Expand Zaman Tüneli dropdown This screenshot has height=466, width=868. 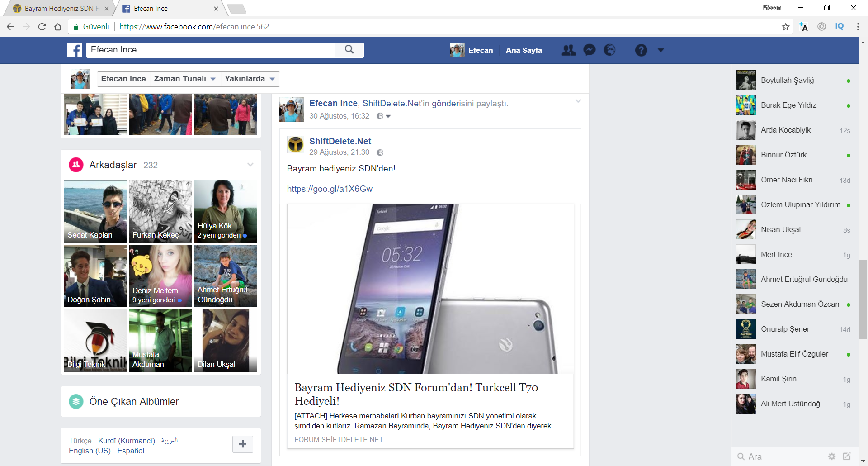[184, 79]
